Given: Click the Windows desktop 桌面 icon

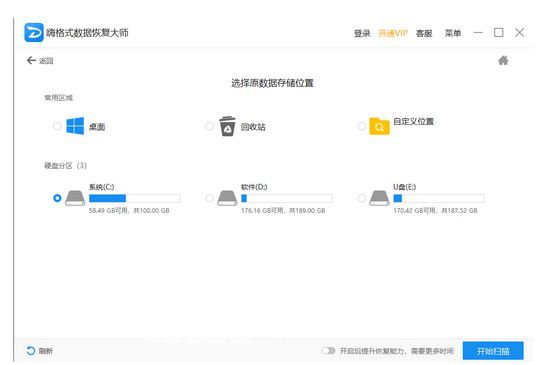Looking at the screenshot, I should click(x=75, y=126).
